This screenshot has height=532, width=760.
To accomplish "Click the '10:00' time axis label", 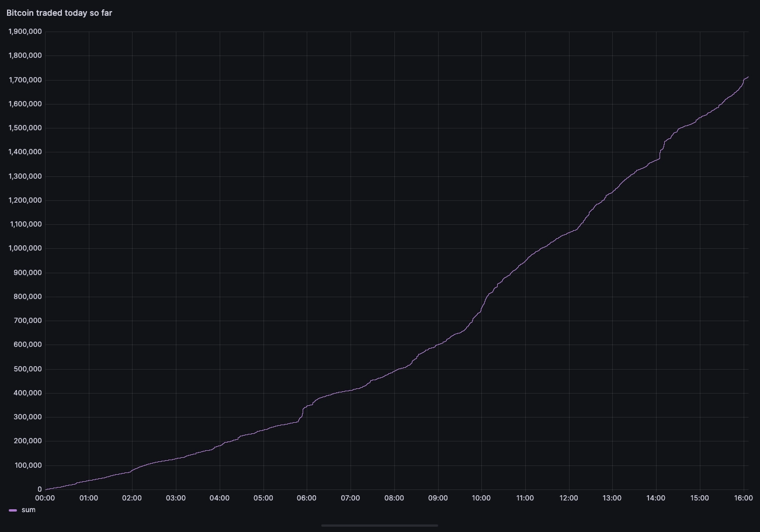I will [x=481, y=498].
